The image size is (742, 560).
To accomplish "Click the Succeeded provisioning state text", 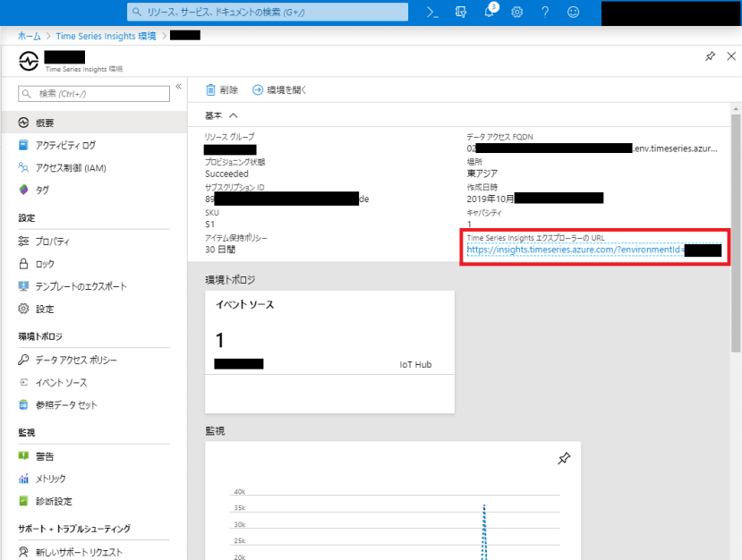I will (226, 174).
